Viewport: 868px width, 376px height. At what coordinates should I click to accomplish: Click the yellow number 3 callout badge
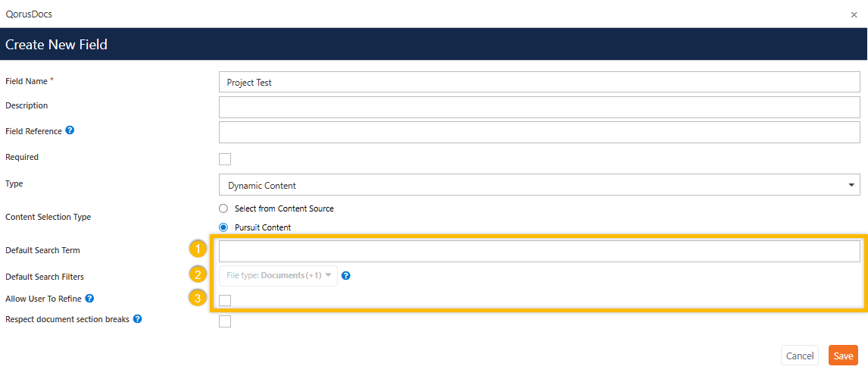tap(198, 299)
